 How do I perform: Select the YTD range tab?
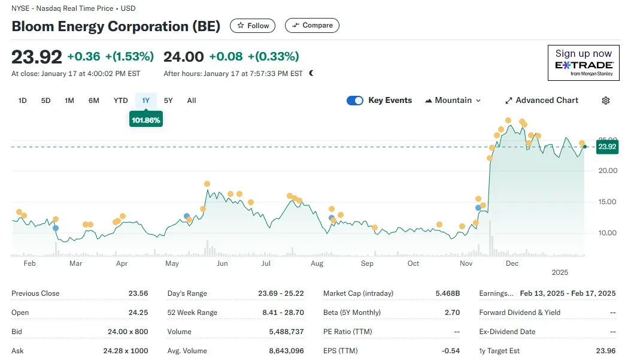coord(120,101)
